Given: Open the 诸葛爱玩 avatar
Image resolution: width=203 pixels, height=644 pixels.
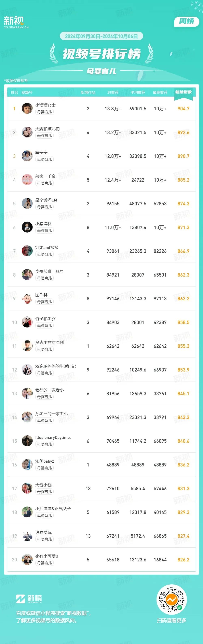Looking at the screenshot, I should [x=27, y=536].
